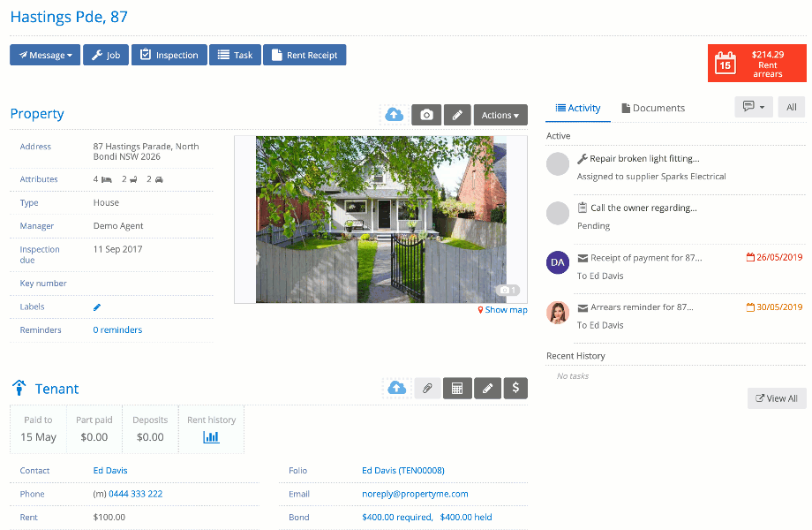Click the dollar sign icon in Tenant section
This screenshot has width=812, height=530.
515,388
